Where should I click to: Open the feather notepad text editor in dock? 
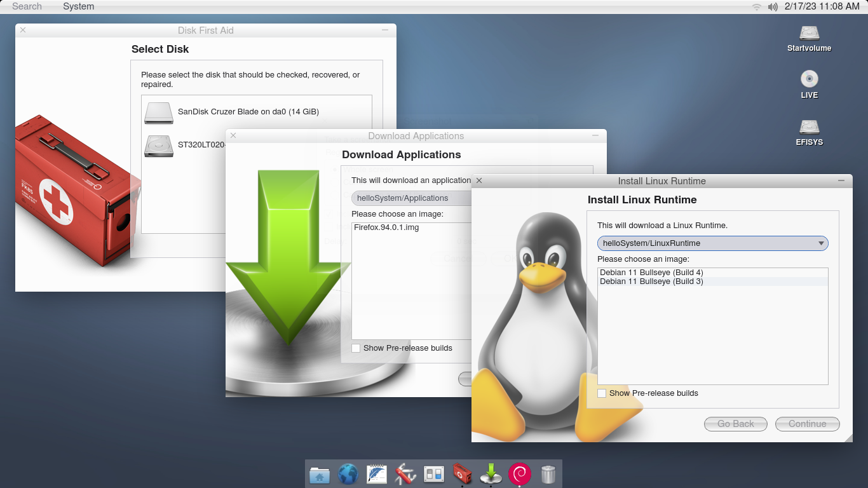coord(377,474)
